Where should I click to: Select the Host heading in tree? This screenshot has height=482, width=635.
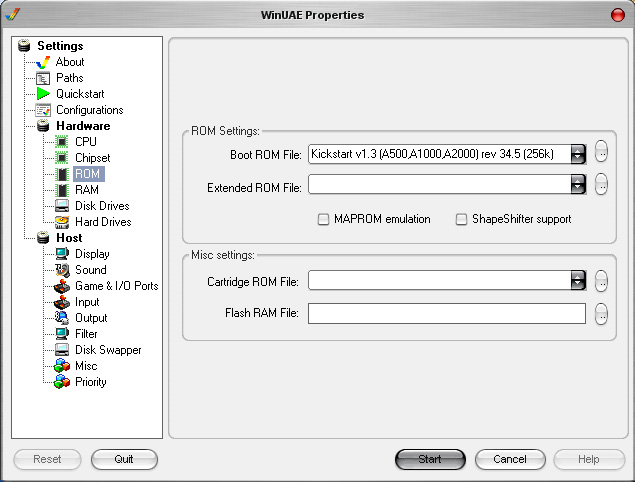pos(69,238)
